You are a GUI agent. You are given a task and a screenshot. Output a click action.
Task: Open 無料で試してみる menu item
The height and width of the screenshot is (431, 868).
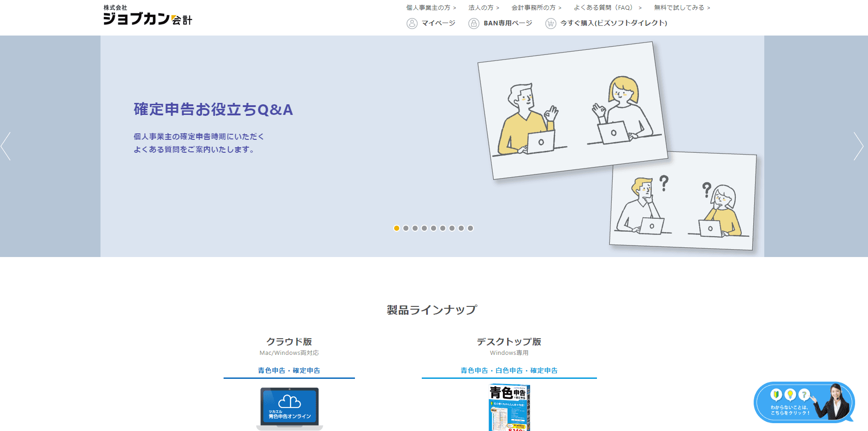(682, 8)
